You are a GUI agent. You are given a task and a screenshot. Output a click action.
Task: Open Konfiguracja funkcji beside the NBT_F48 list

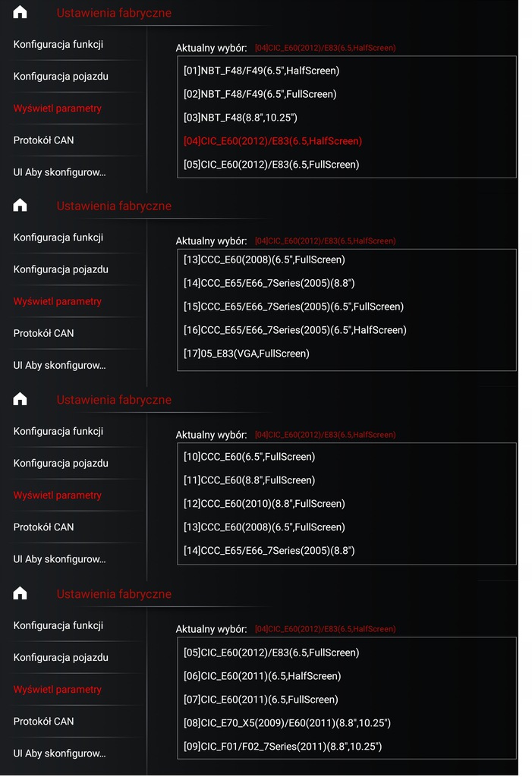(x=58, y=44)
